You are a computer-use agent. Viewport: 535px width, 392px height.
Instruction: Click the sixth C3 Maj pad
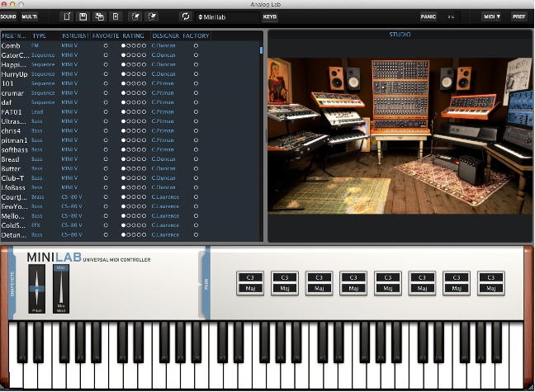pyautogui.click(x=422, y=283)
